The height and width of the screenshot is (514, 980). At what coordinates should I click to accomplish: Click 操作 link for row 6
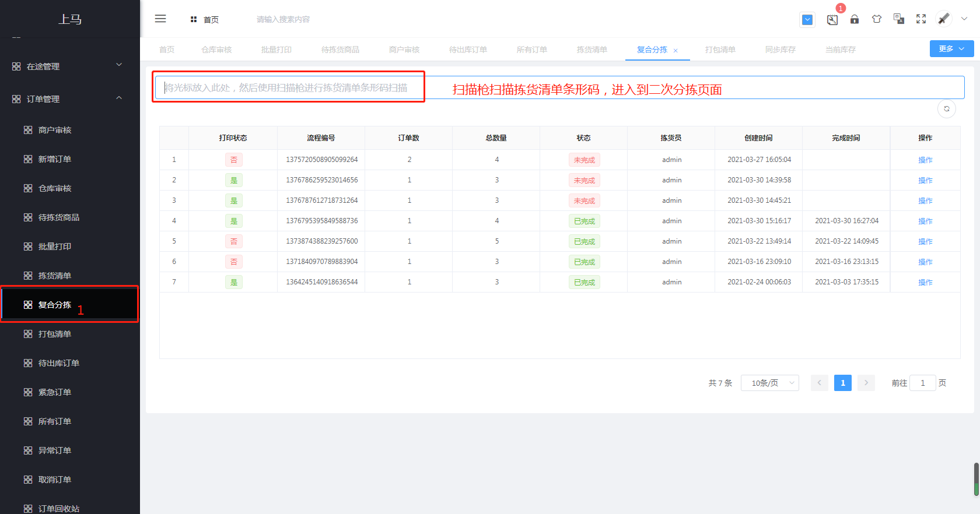pos(925,262)
